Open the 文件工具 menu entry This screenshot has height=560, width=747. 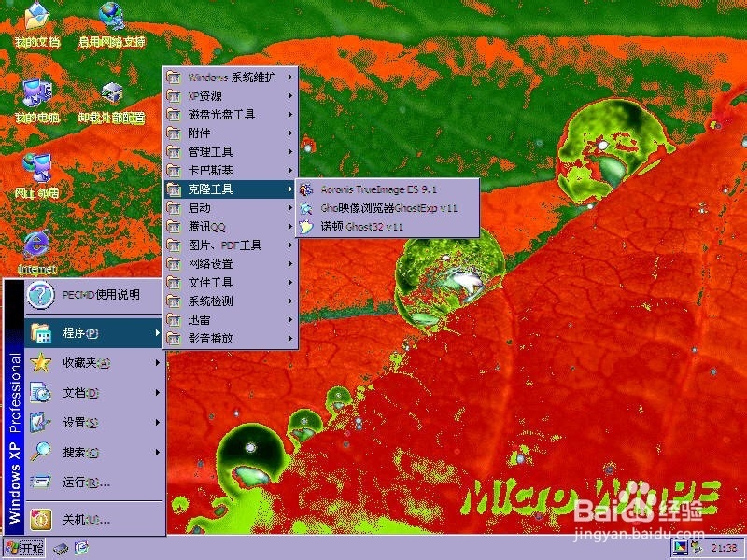tap(231, 283)
